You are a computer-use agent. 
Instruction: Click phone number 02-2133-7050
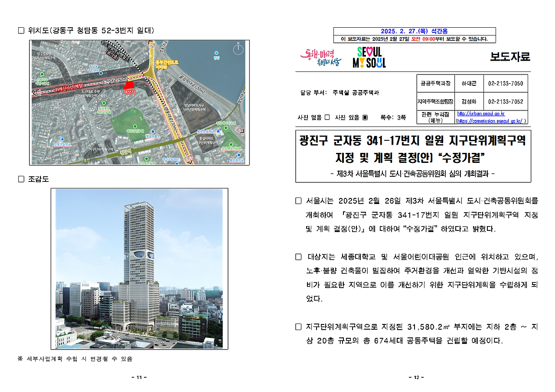[506, 83]
